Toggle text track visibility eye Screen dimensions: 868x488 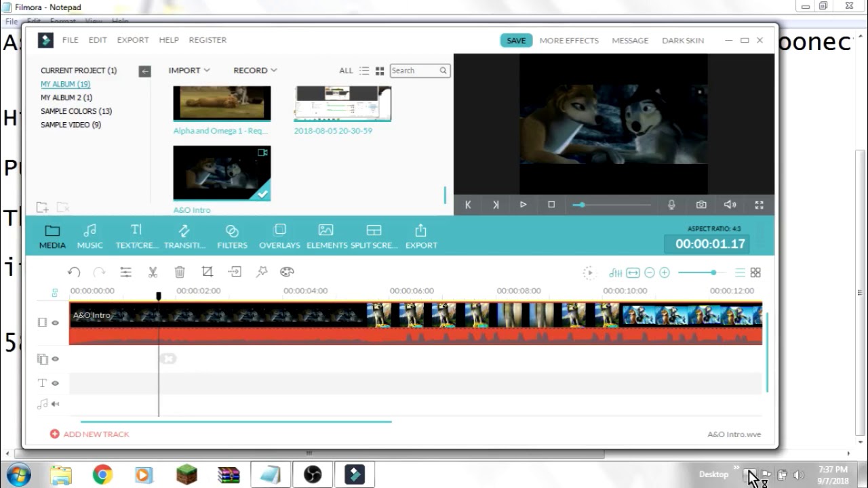pyautogui.click(x=56, y=383)
